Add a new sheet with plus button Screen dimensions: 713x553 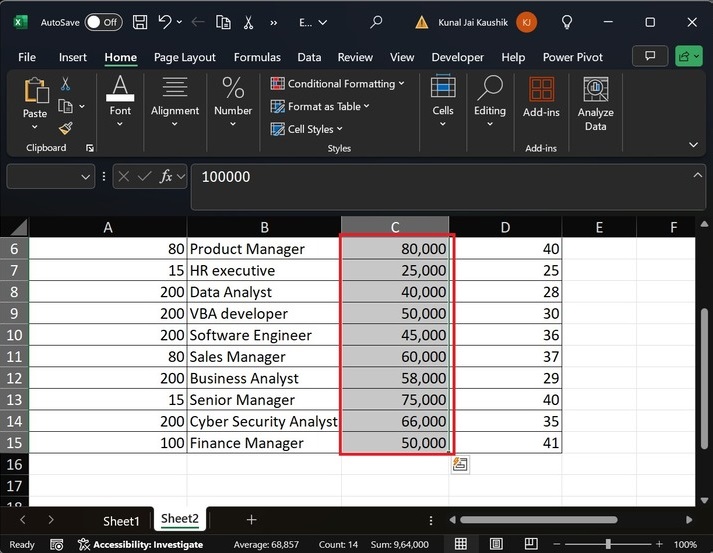click(x=251, y=520)
